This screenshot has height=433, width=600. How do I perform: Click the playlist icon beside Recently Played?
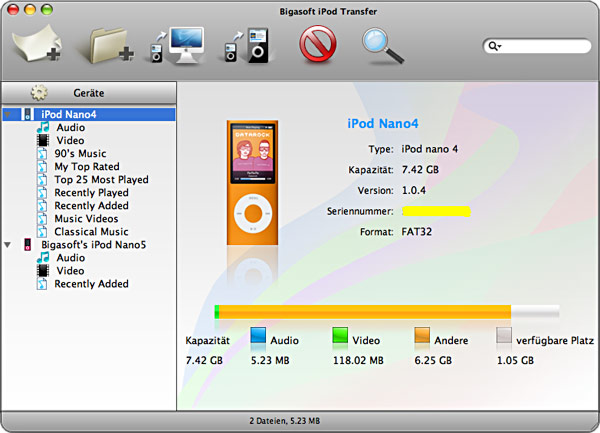(x=42, y=193)
